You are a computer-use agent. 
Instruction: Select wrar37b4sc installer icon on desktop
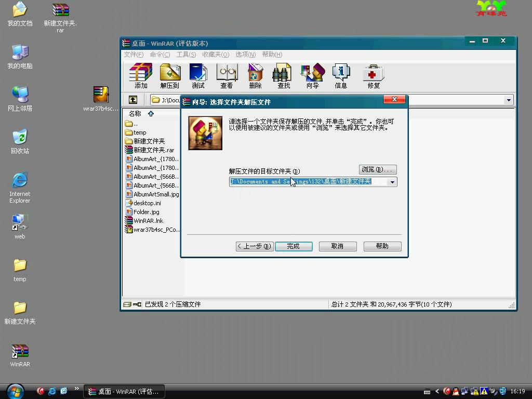101,99
